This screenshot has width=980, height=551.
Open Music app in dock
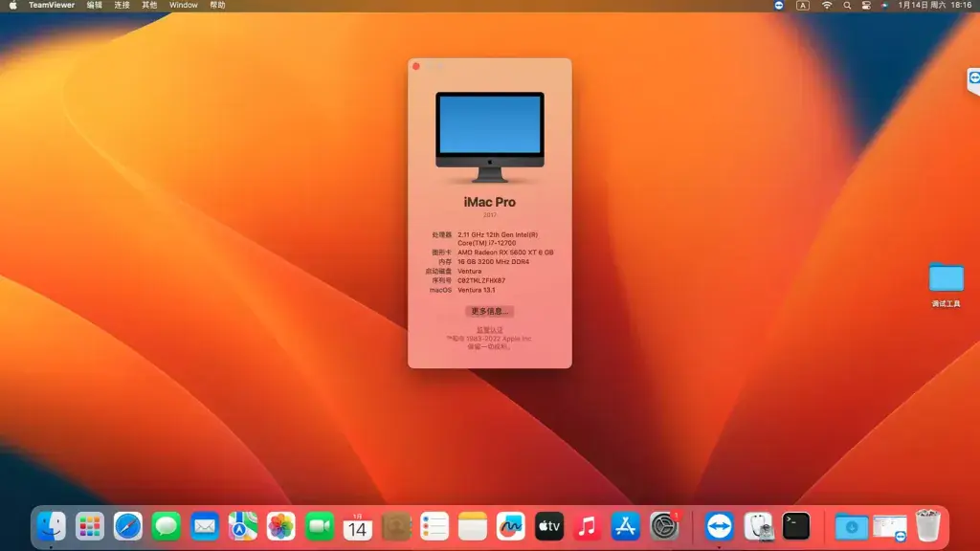tap(588, 526)
